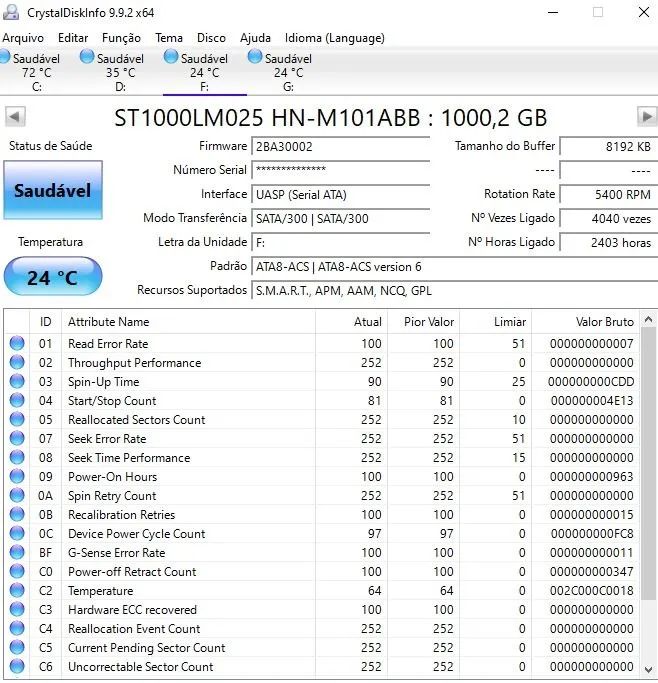Select drive C: health orb at 72 °C

click(x=4, y=57)
